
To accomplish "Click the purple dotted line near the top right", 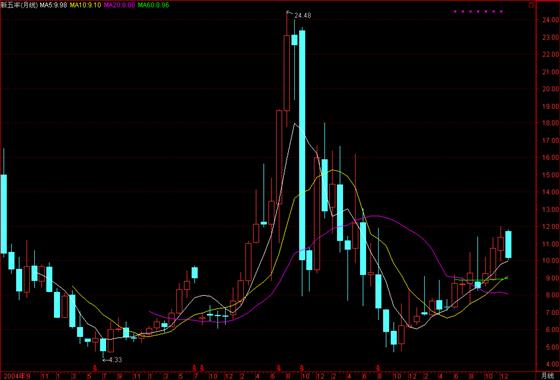I will pos(478,12).
